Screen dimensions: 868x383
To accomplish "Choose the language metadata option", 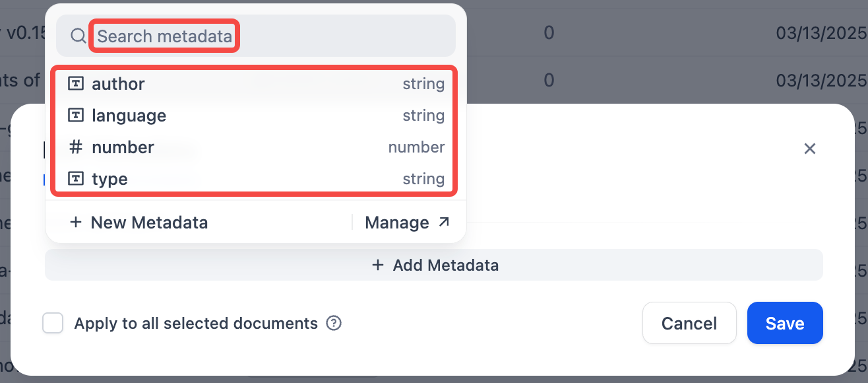I will click(254, 116).
